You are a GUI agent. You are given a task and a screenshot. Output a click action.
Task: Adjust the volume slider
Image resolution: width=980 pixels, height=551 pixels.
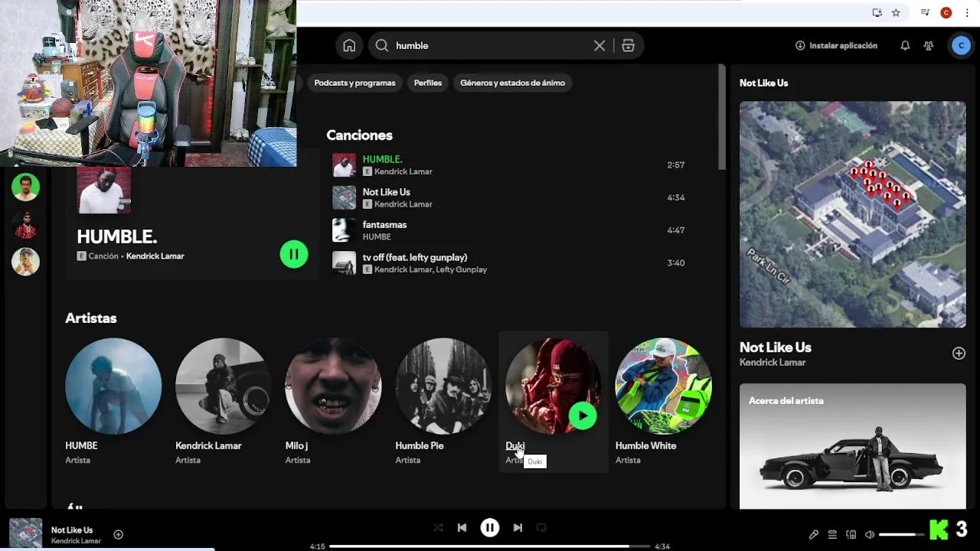coord(902,535)
